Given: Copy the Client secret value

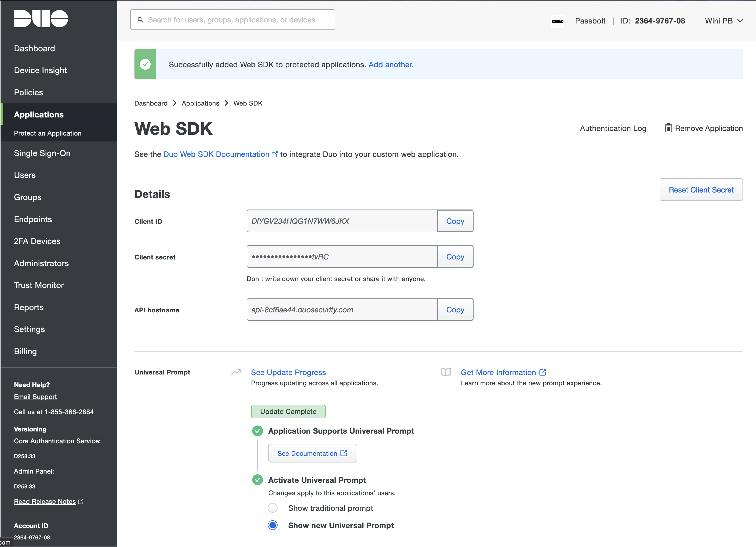Looking at the screenshot, I should tap(455, 257).
